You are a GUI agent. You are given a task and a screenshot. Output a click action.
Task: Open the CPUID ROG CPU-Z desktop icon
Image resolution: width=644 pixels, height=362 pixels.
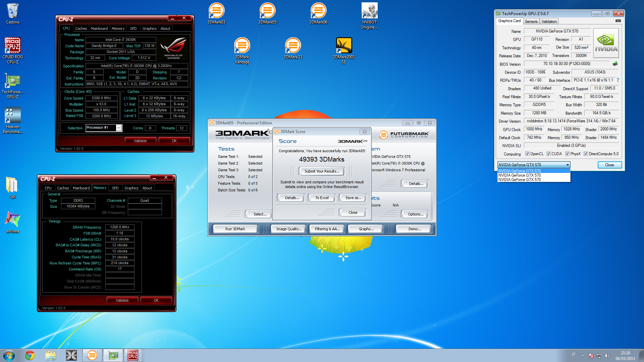13,50
